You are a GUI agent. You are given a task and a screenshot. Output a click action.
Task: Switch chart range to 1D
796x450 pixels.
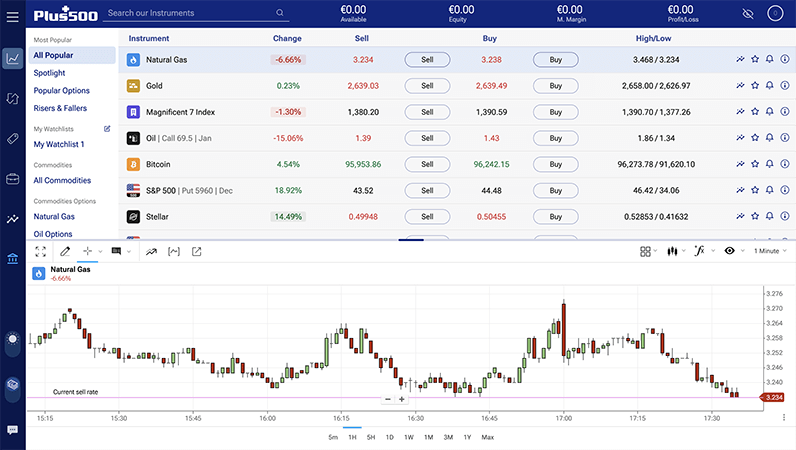390,437
